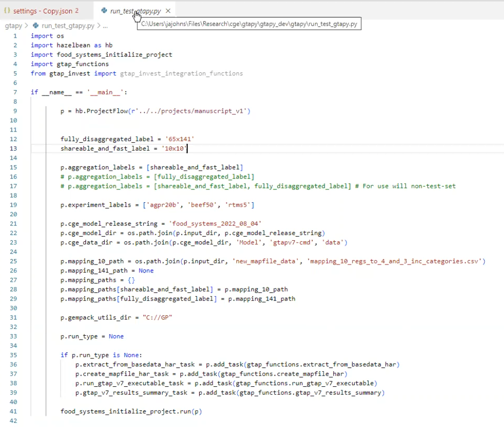Click the empty braces on p.mapping_paths line

click(131, 280)
